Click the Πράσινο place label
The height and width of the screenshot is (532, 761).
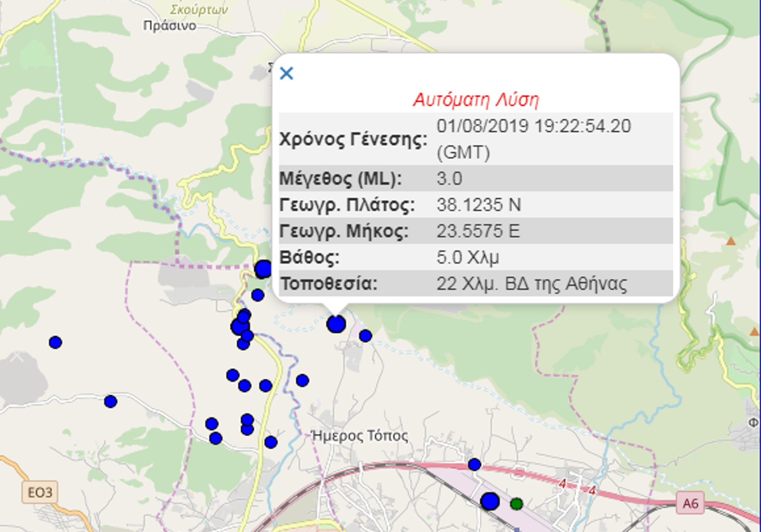click(170, 26)
